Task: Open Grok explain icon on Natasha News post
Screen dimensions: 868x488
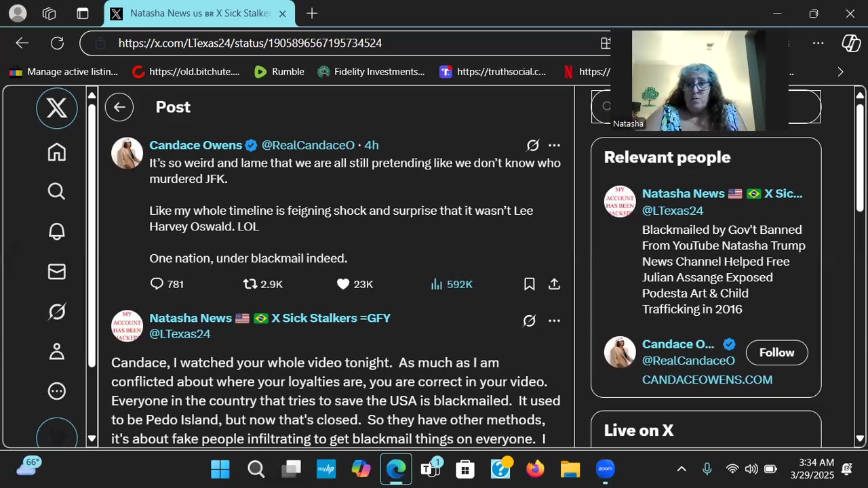Action: pyautogui.click(x=530, y=321)
